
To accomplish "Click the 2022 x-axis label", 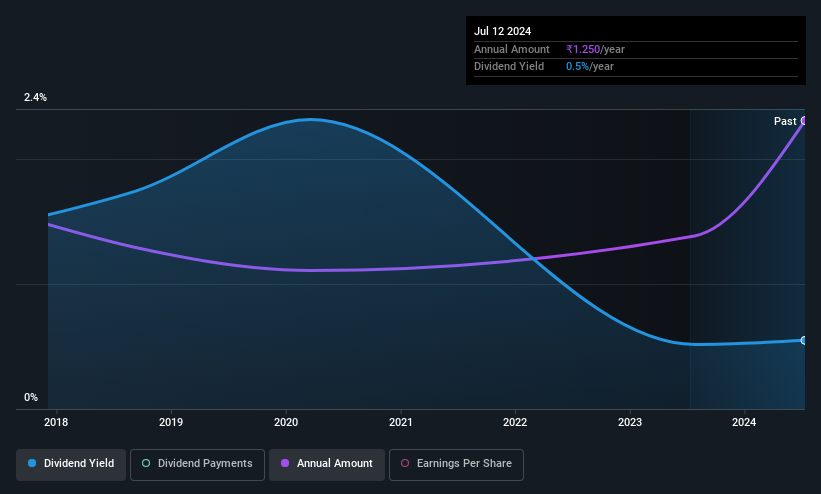I will click(x=515, y=422).
